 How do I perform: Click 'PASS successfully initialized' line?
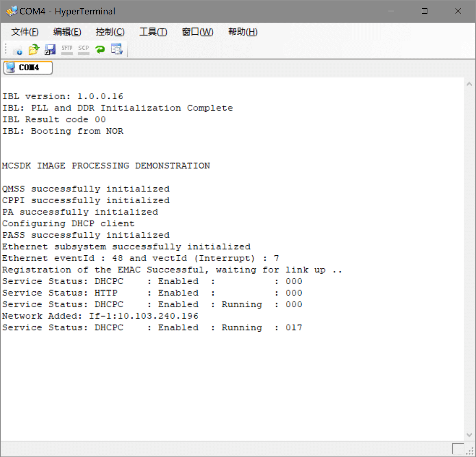pos(86,235)
